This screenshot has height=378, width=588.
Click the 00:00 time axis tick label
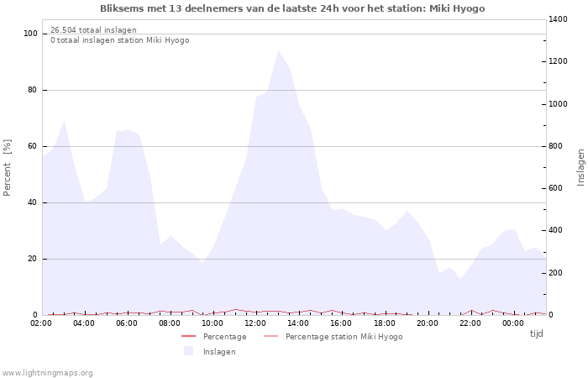point(512,323)
